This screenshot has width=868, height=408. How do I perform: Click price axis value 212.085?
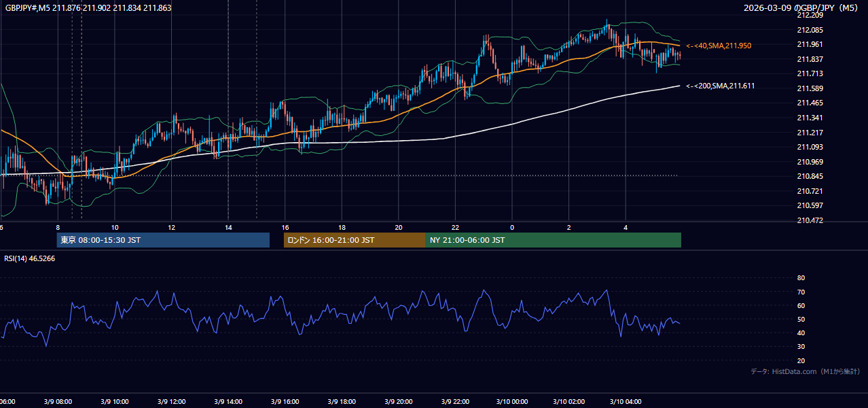tap(810, 30)
